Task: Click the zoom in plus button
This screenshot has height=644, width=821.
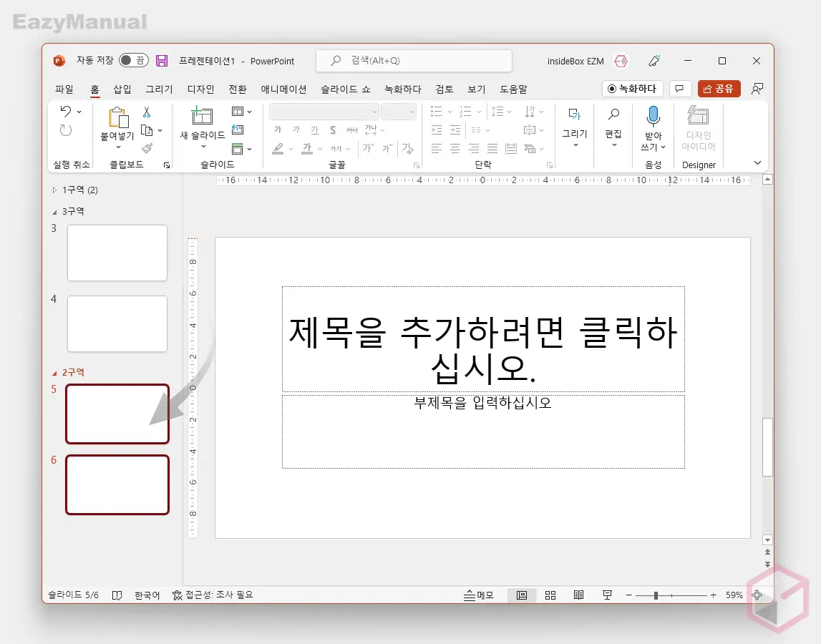Action: click(x=713, y=595)
